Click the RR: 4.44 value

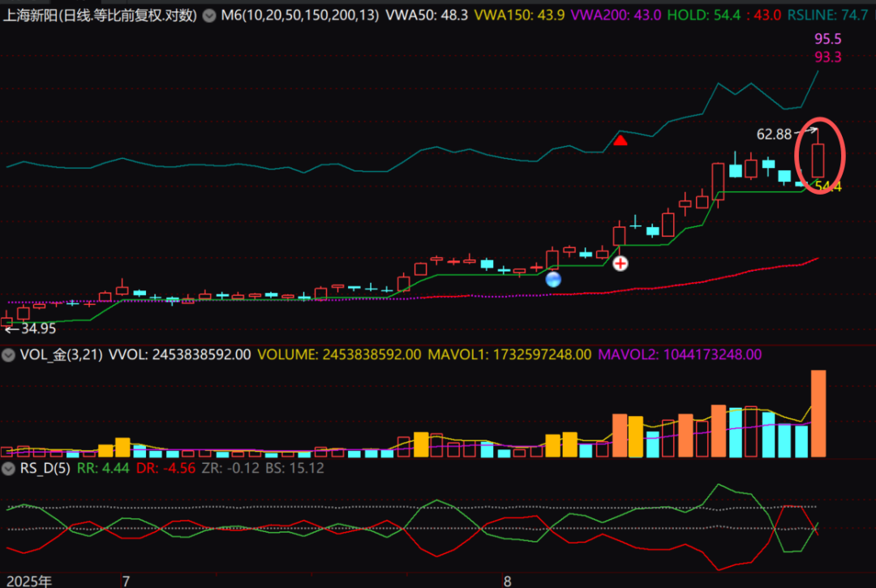coord(103,468)
